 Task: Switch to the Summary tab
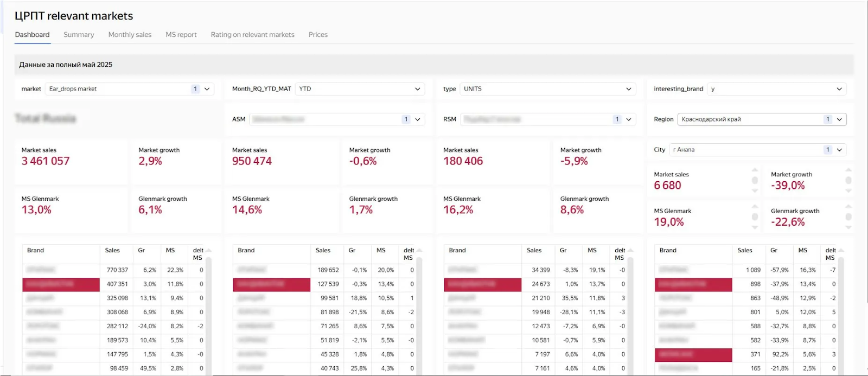[x=79, y=35]
